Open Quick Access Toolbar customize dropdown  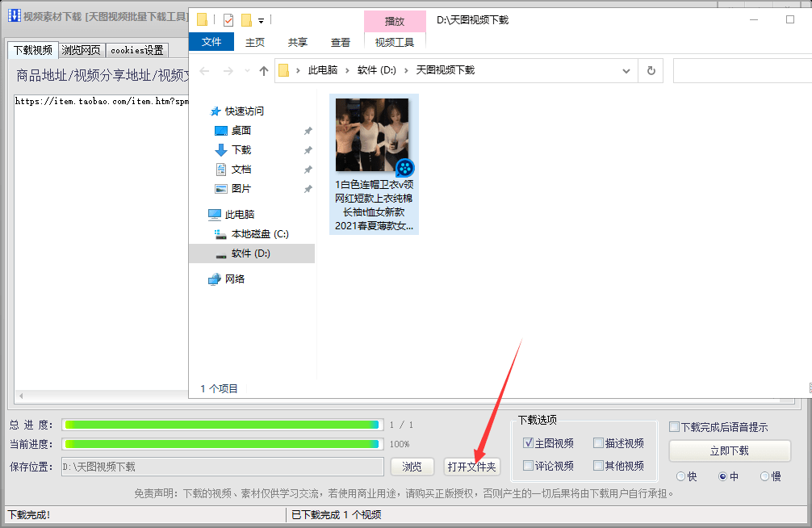(262, 20)
